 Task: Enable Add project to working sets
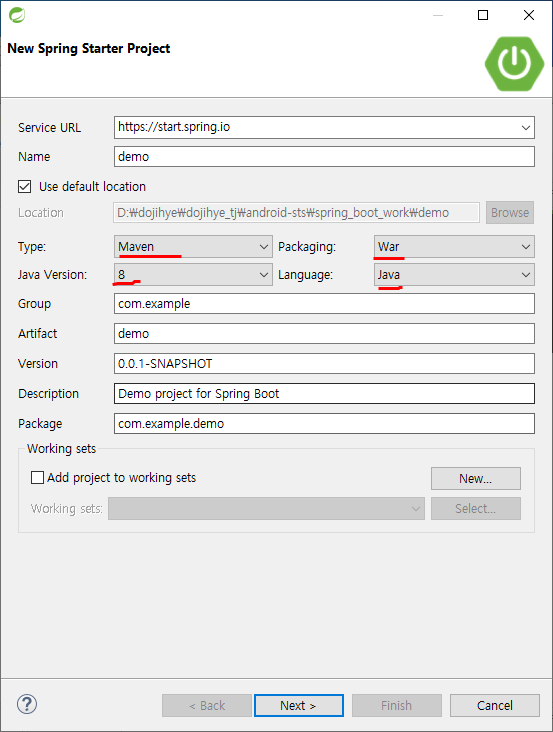point(37,478)
